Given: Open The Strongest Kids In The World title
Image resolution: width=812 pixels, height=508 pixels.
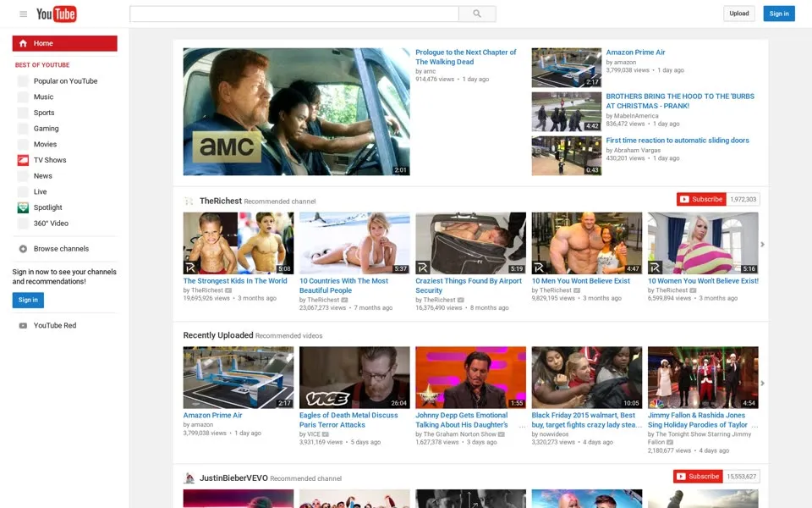Looking at the screenshot, I should click(235, 281).
